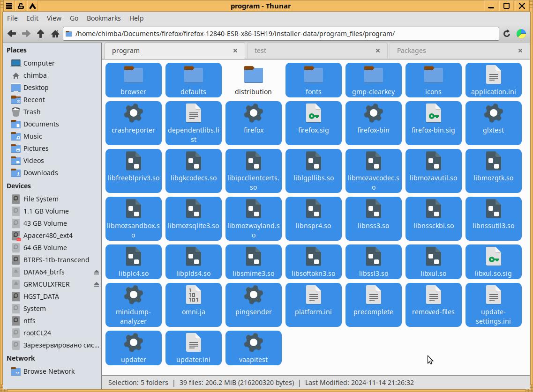Screen dimensions: 533x392
Task: Open Trash in the sidebar
Action: (52, 112)
